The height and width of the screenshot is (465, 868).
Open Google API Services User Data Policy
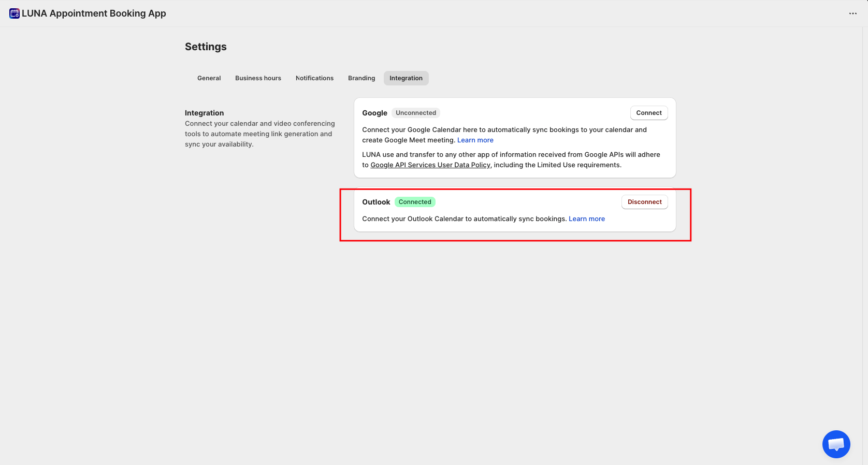click(x=430, y=165)
